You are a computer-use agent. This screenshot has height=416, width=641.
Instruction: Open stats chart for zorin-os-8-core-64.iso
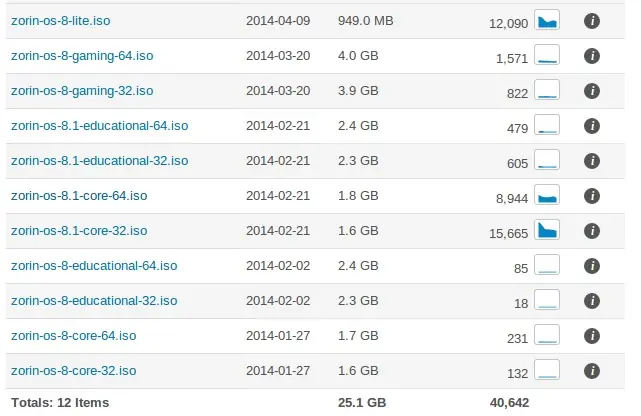(x=547, y=336)
